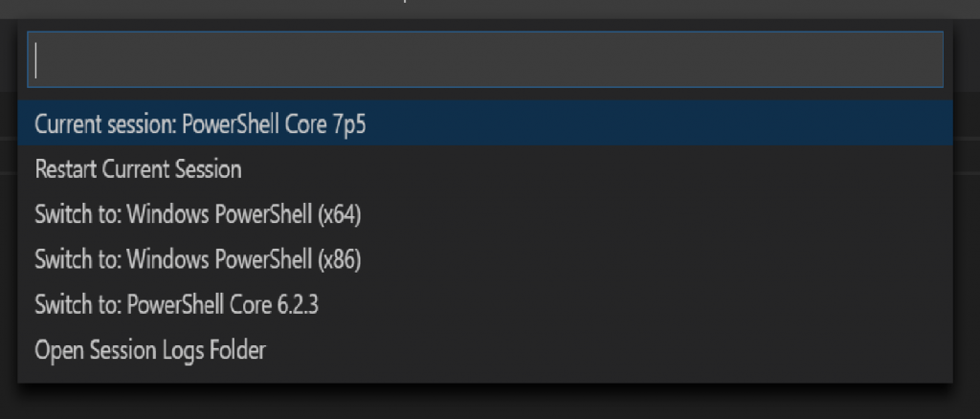Screen dimensions: 980x419
Task: Select the 32-bit x86 PowerShell option
Action: point(485,259)
